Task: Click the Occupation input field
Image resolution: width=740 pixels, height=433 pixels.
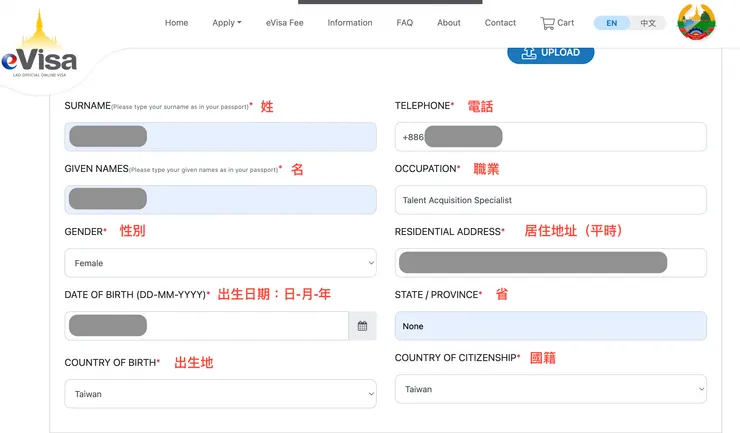Action: tap(551, 200)
